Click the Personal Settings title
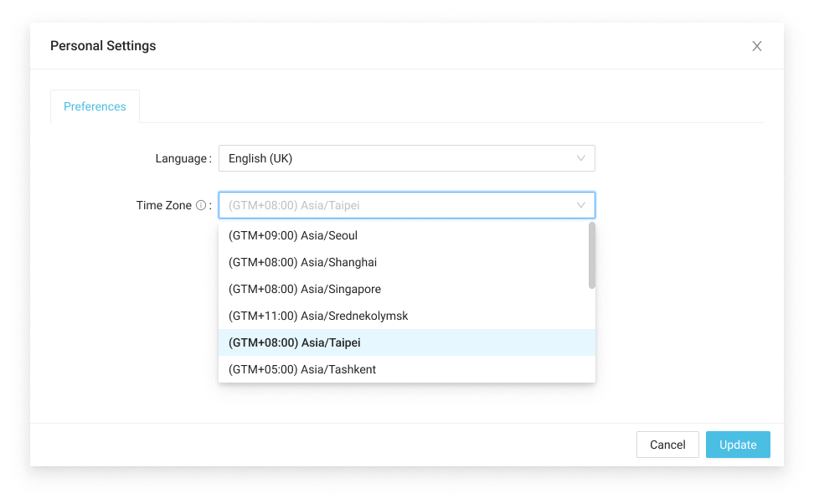 tap(103, 46)
